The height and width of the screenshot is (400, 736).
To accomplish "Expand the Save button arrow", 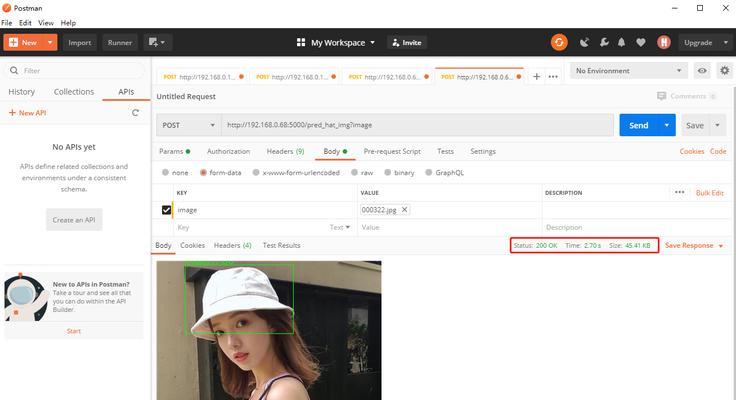I will (x=717, y=125).
